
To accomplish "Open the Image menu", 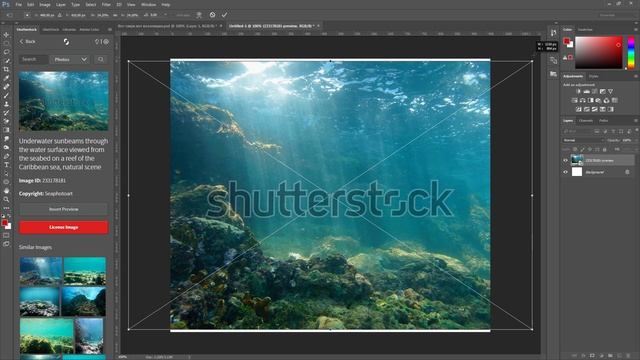I will 45,4.
